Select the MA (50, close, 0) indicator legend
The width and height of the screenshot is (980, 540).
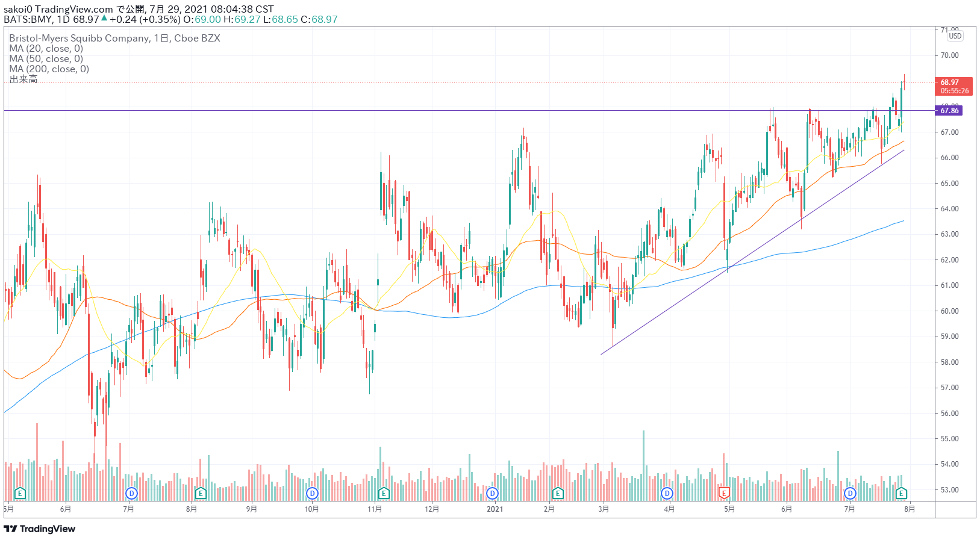click(46, 58)
